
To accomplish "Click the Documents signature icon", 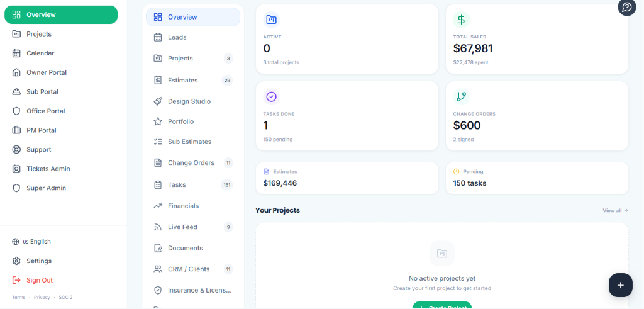I will point(158,248).
